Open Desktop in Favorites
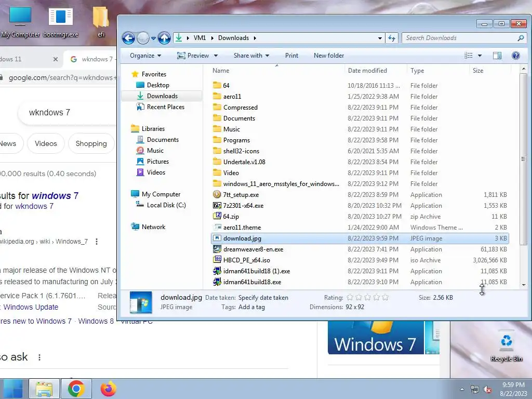The height and width of the screenshot is (399, 532). [158, 85]
